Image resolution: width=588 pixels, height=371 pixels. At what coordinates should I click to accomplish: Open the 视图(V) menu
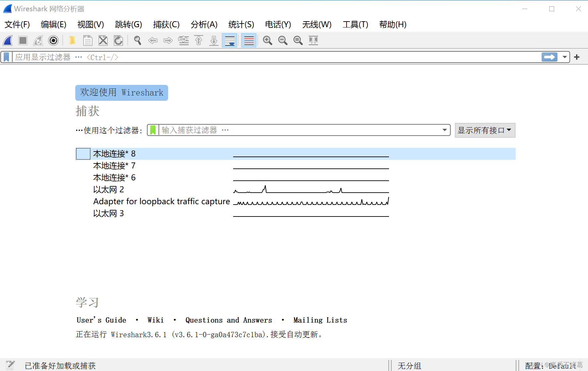(x=91, y=25)
